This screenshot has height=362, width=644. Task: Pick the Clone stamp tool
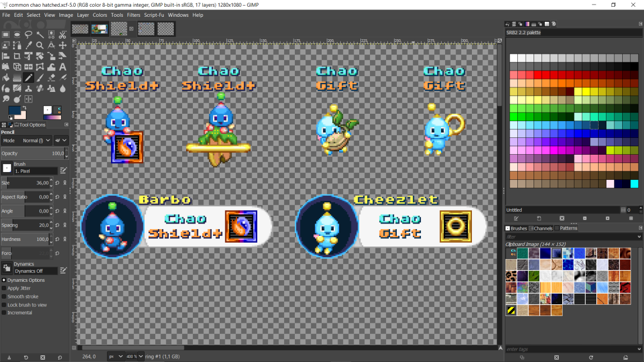click(x=29, y=88)
